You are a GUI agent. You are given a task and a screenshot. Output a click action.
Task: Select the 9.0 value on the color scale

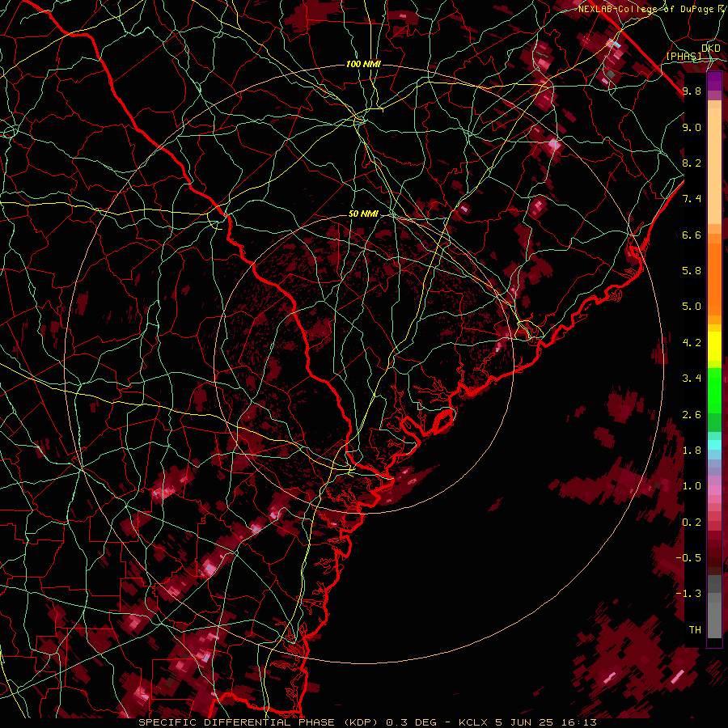(692, 127)
